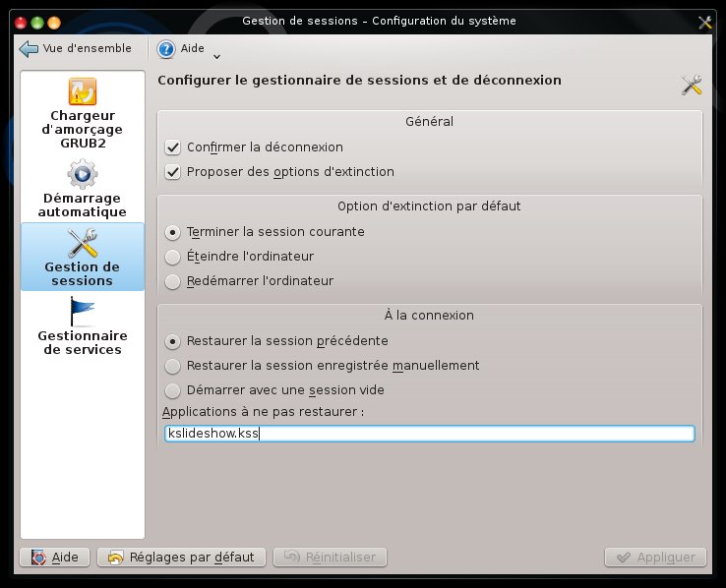The height and width of the screenshot is (588, 726).
Task: Select Terminer la session courante
Action: [173, 232]
